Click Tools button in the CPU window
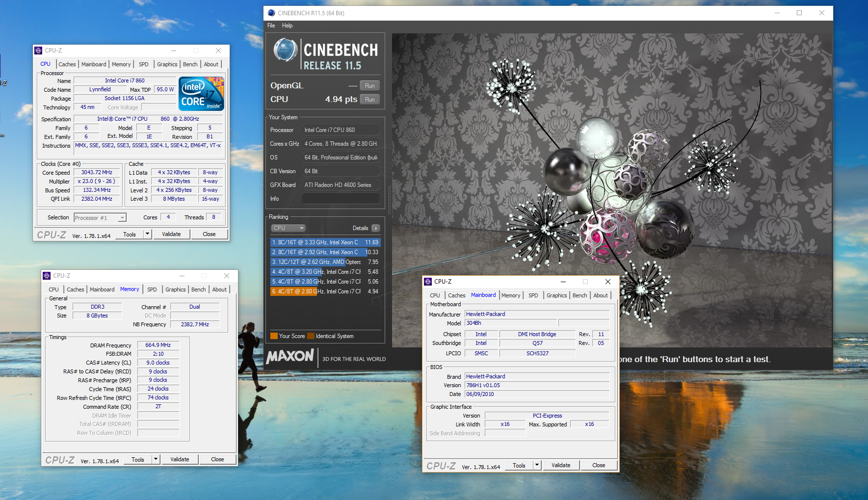868x500 pixels. [x=130, y=234]
